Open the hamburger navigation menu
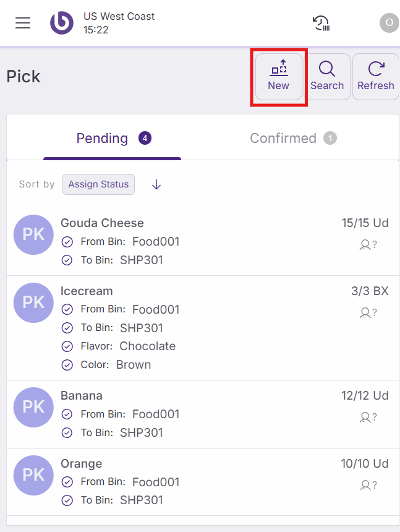Image resolution: width=400 pixels, height=532 pixels. click(23, 24)
